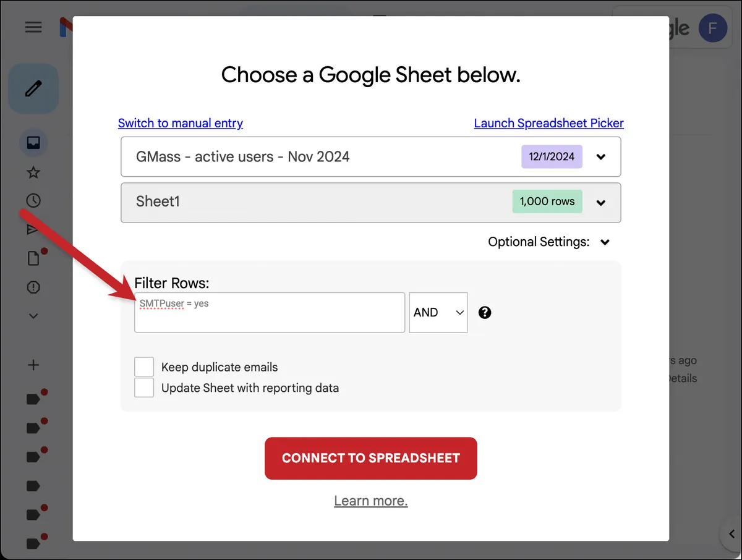
Task: Click the account avatar F
Action: click(x=712, y=28)
